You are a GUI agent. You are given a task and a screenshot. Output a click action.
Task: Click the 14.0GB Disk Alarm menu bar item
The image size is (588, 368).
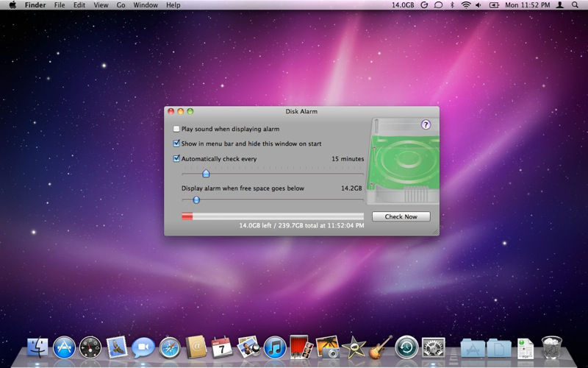(x=403, y=5)
